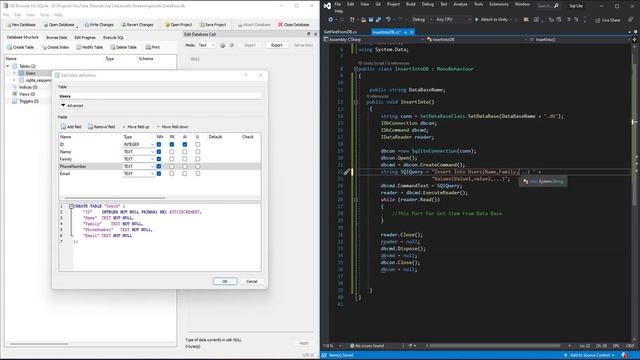
Task: Toggle PK checkbox for Family field
Action: [x=172, y=159]
